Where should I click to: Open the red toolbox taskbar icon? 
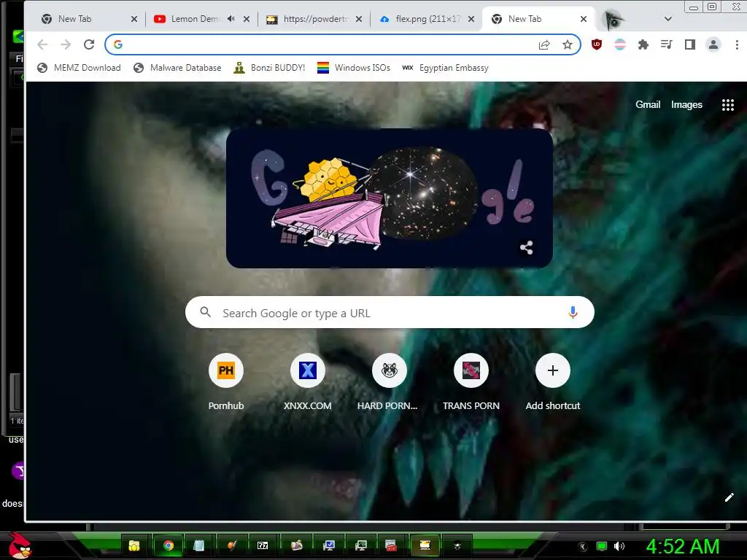click(391, 545)
